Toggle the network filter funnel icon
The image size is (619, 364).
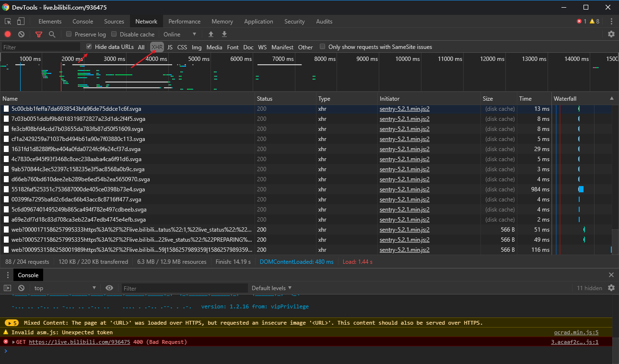point(39,35)
